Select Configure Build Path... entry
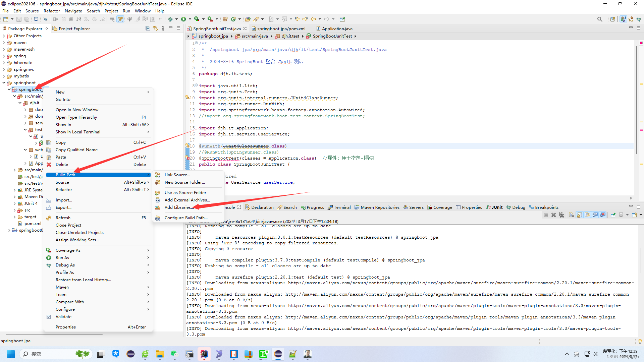Image resolution: width=644 pixels, height=362 pixels. (x=186, y=218)
